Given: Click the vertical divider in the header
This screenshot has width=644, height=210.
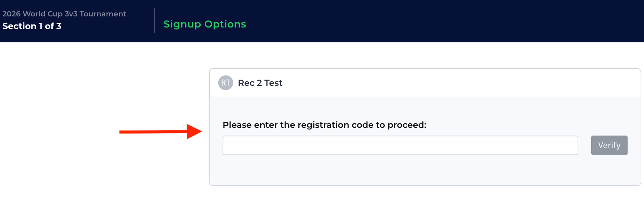Looking at the screenshot, I should point(155,21).
